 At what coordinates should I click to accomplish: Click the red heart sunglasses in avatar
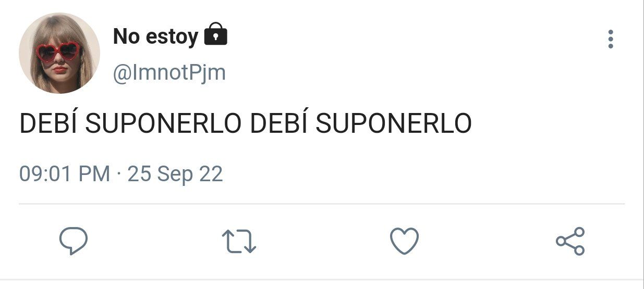[x=58, y=52]
